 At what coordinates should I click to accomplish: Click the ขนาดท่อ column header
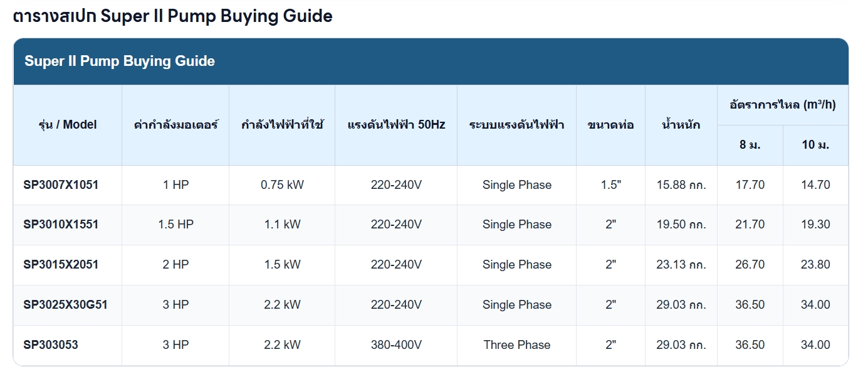pyautogui.click(x=610, y=125)
